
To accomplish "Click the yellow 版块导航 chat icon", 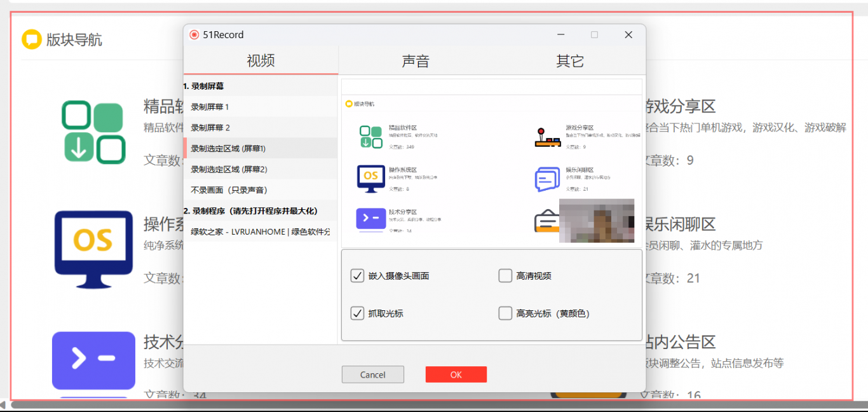I will click(31, 39).
